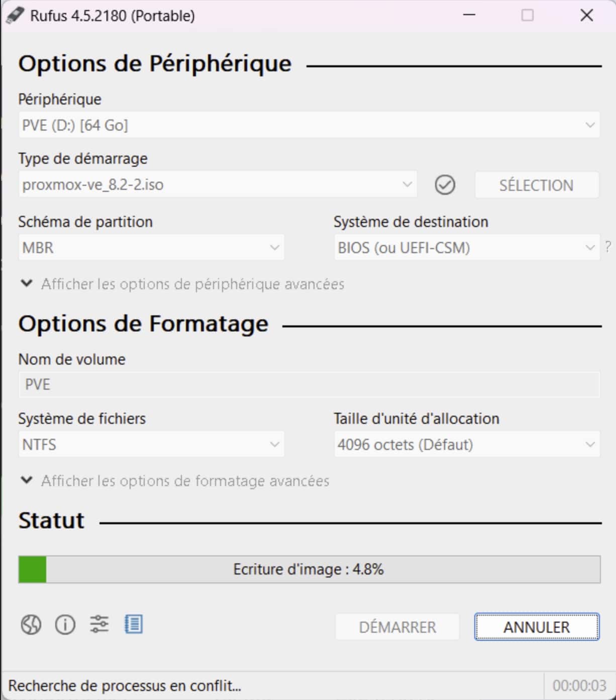This screenshot has width=616, height=700.
Task: Close the Rufus window
Action: pos(587,16)
